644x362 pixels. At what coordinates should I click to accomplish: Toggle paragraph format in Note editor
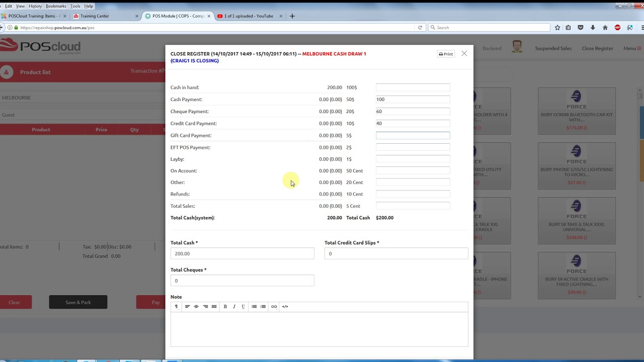[x=176, y=306]
